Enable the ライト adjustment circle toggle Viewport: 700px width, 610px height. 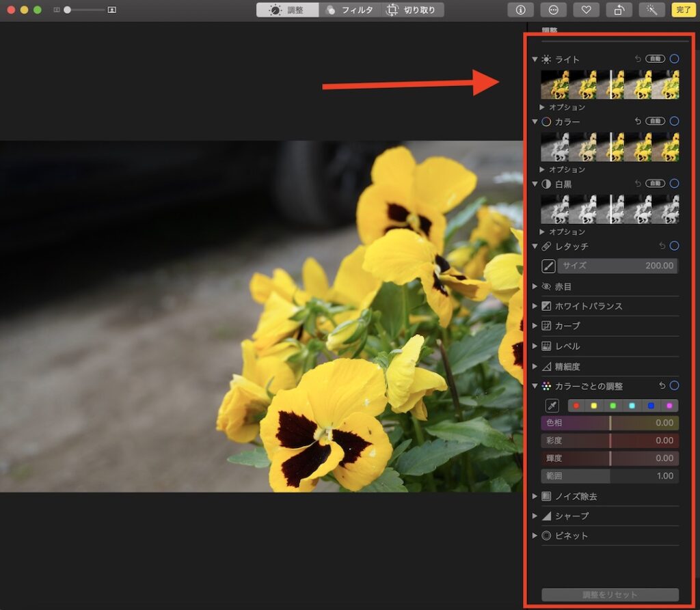(675, 59)
